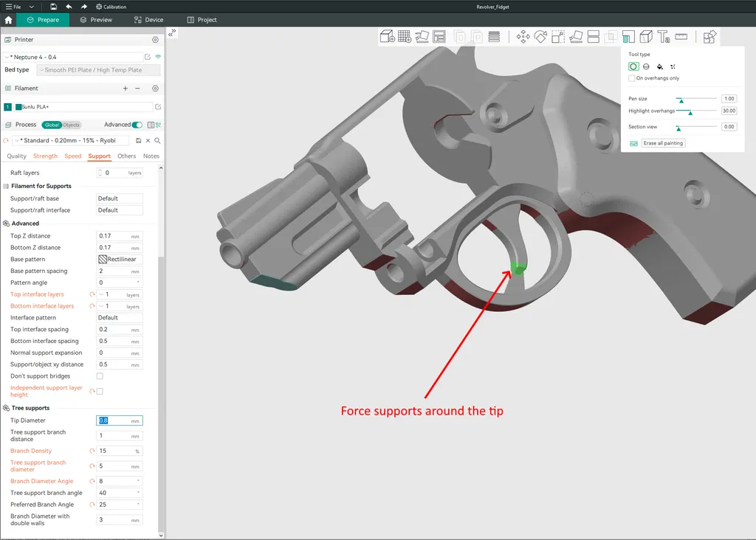The image size is (756, 540).
Task: Select the Seam painting tool
Action: pyautogui.click(x=646, y=37)
